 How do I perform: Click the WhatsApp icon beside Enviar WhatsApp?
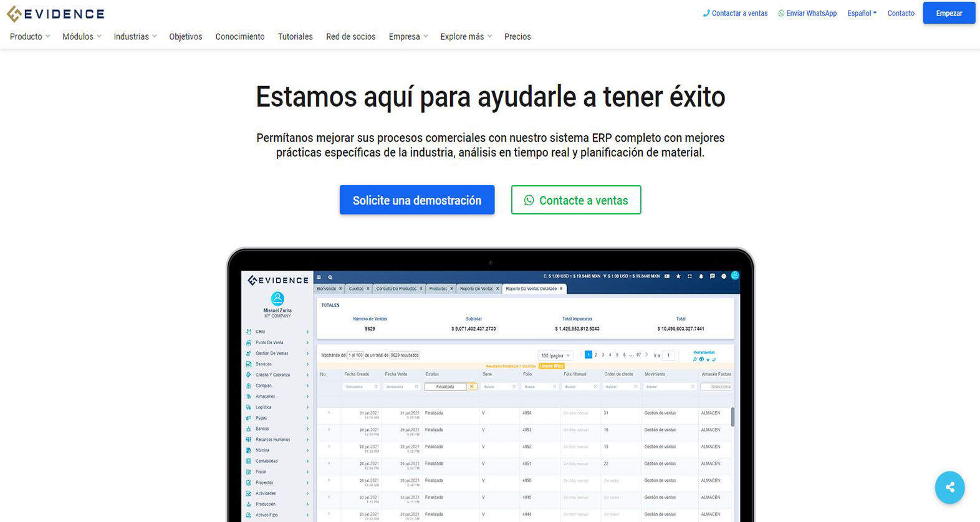pos(781,13)
